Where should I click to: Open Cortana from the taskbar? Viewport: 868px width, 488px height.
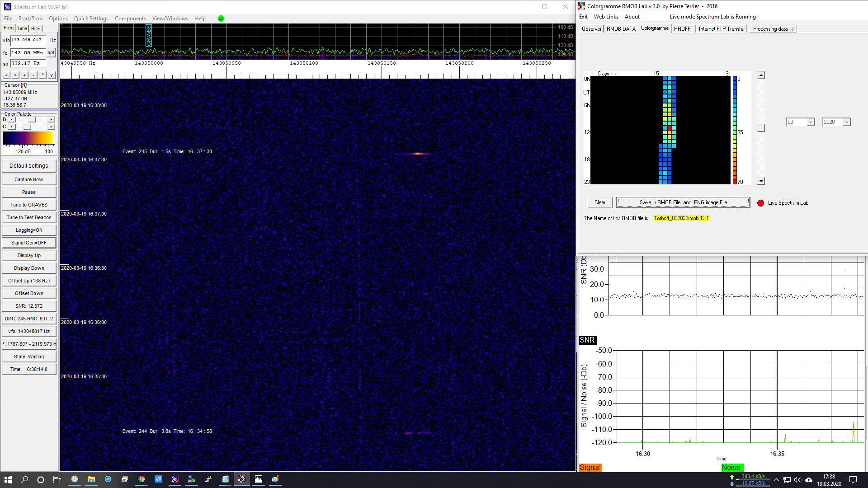(41, 479)
